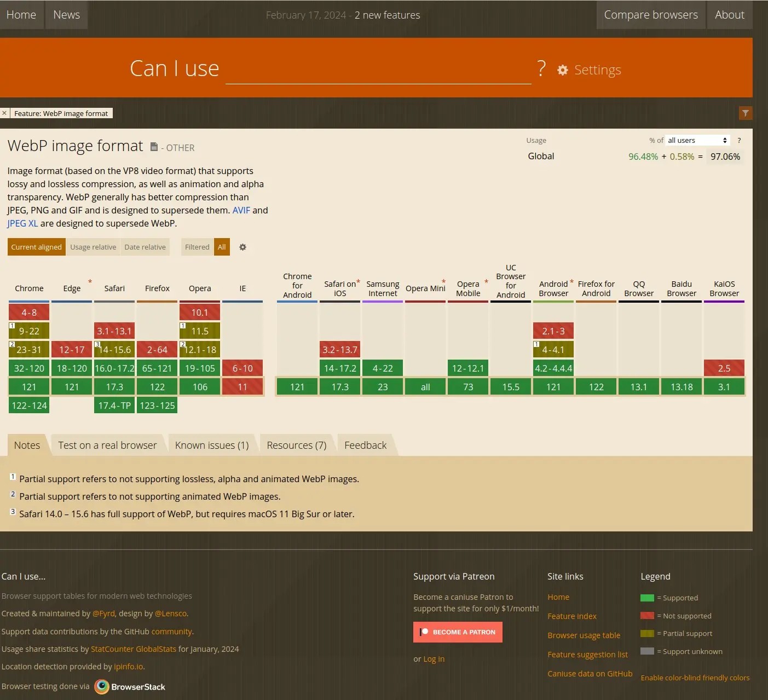Image resolution: width=768 pixels, height=700 pixels.
Task: Focus the Can I use search field
Action: click(x=378, y=70)
